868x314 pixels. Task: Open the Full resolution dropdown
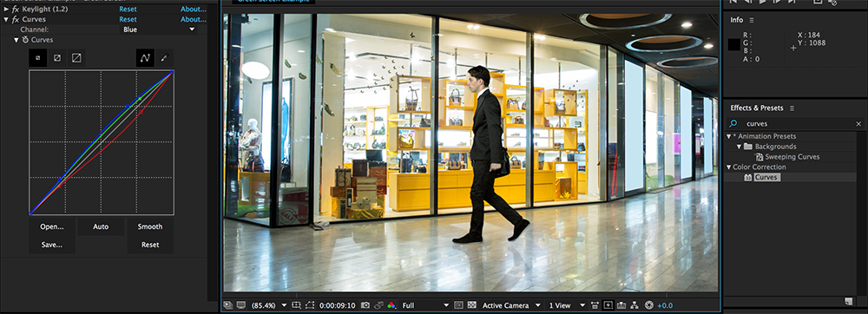tap(425, 305)
